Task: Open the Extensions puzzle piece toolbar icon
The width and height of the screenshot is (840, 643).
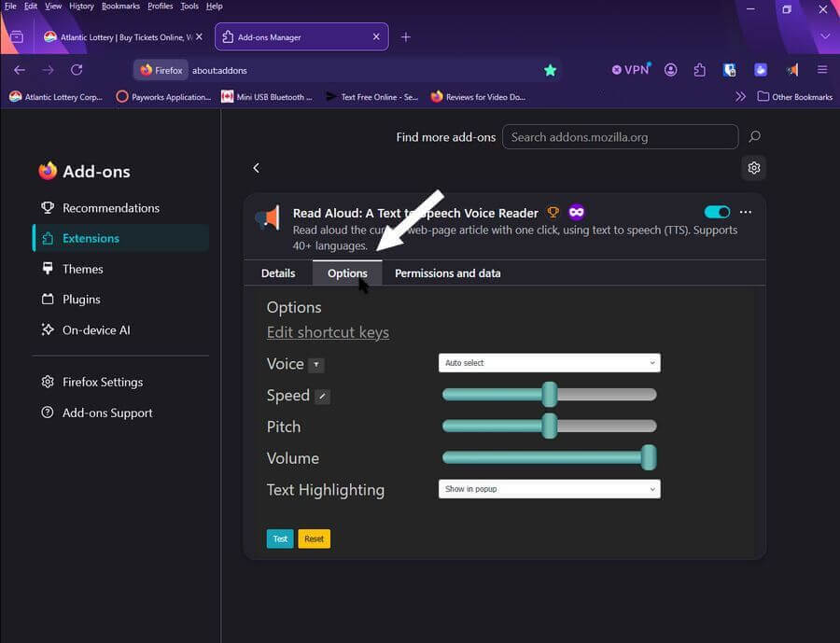Action: coord(700,70)
